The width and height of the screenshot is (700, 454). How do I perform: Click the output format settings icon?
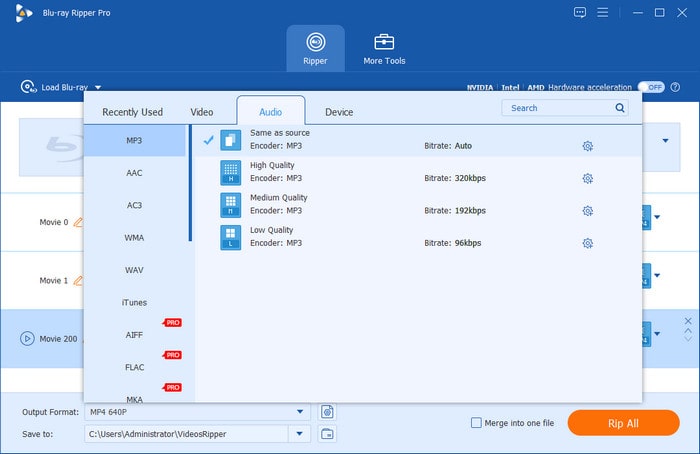327,412
